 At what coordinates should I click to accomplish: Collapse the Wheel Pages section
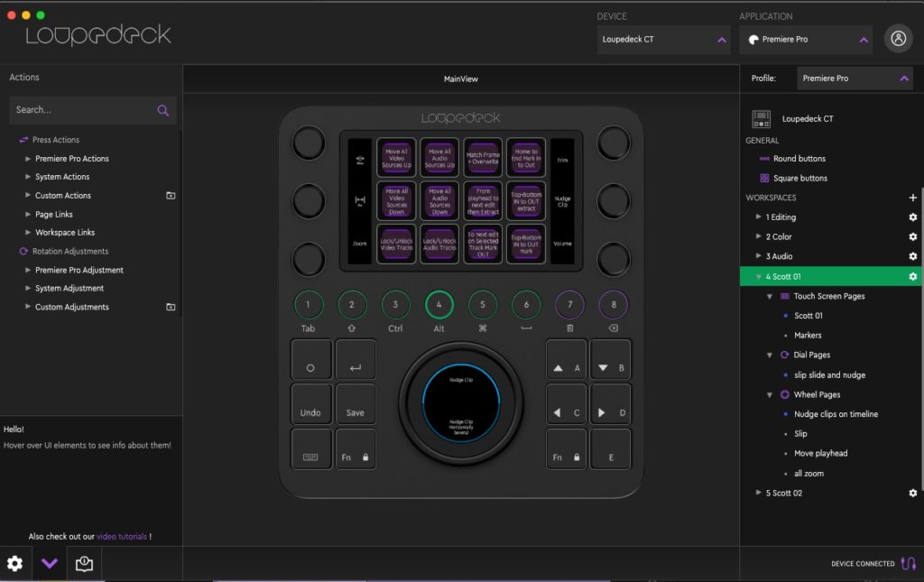(x=770, y=394)
